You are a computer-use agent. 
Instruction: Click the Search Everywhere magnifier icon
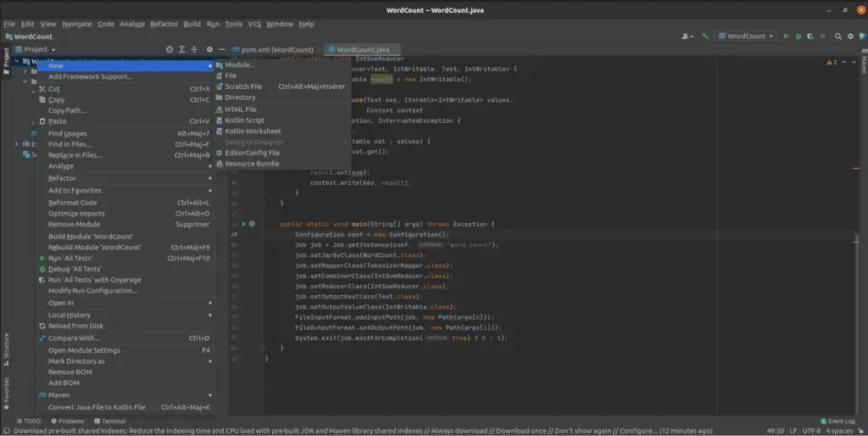pyautogui.click(x=838, y=36)
